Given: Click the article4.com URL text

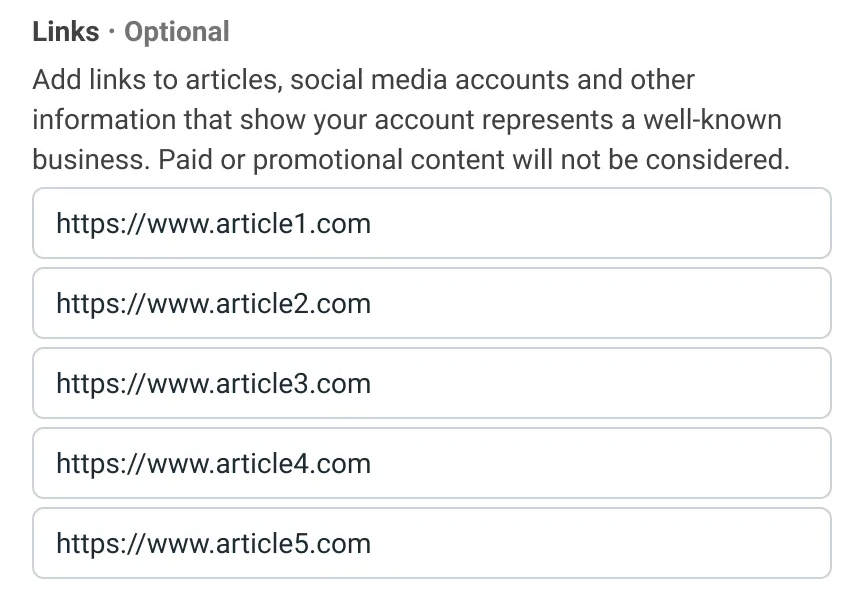Looking at the screenshot, I should click(214, 463).
